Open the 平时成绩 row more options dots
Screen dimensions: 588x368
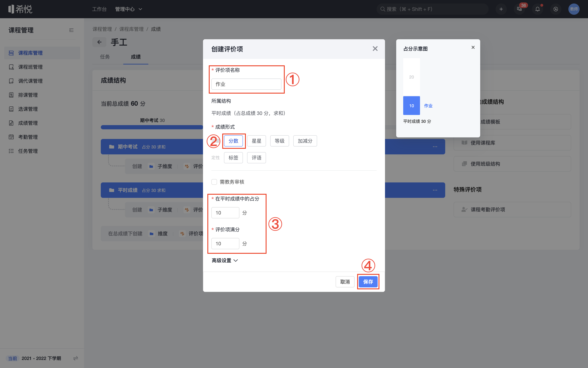[x=435, y=190]
